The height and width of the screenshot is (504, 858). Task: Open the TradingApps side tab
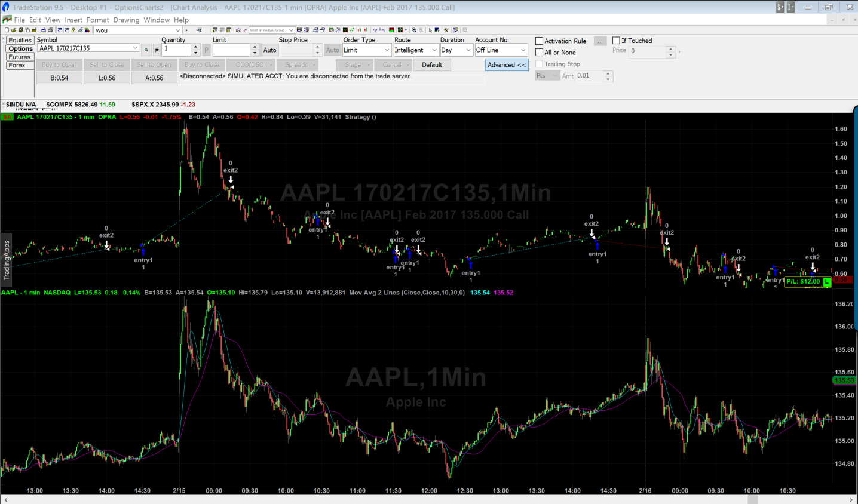click(7, 260)
